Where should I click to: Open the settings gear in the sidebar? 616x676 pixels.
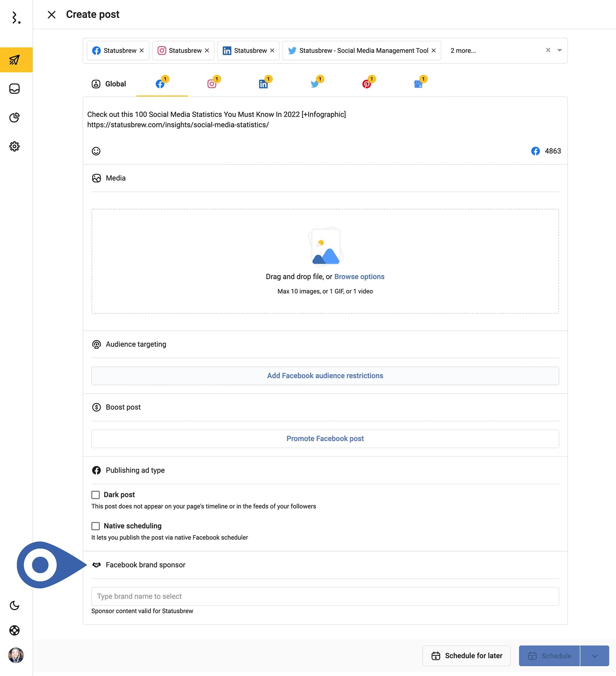15,146
